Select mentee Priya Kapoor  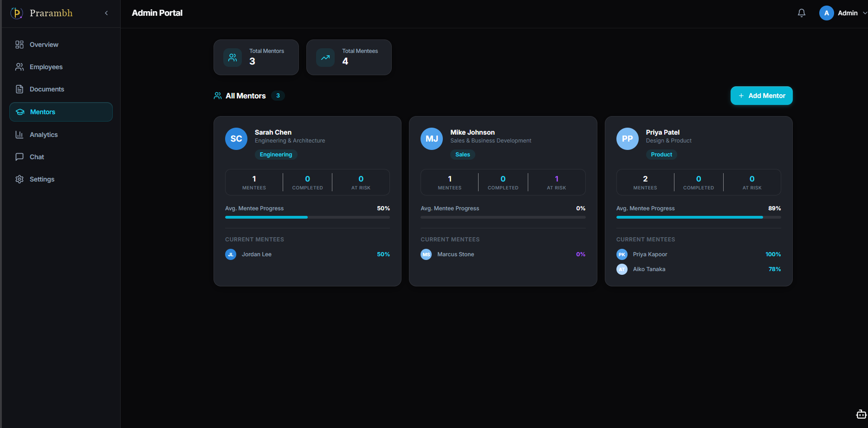pos(650,254)
